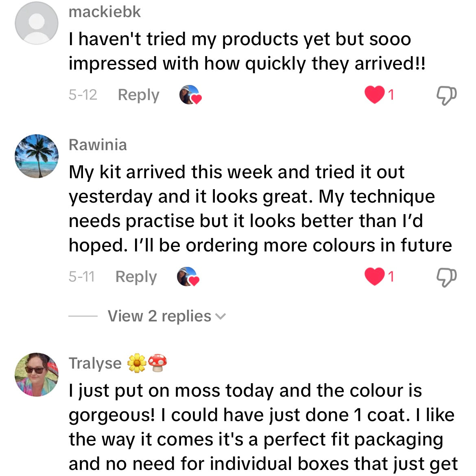The width and height of the screenshot is (476, 476).
Task: Reply to Rawinia's comment
Action: tap(136, 277)
